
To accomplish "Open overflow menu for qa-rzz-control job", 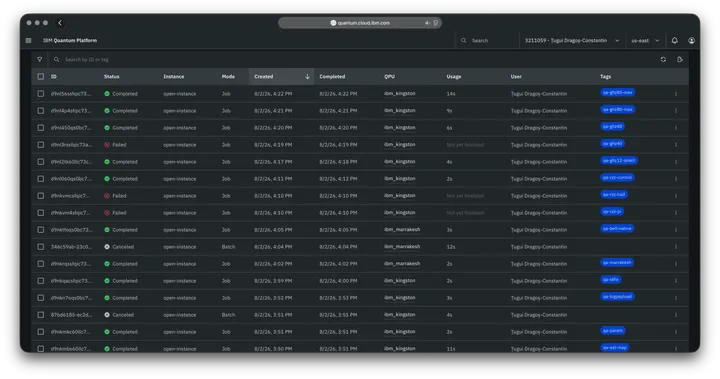I will pyautogui.click(x=676, y=179).
